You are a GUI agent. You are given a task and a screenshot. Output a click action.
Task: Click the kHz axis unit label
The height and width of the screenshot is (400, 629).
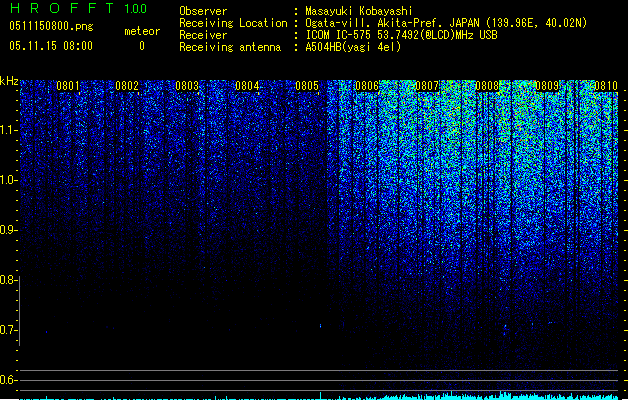coord(9,81)
